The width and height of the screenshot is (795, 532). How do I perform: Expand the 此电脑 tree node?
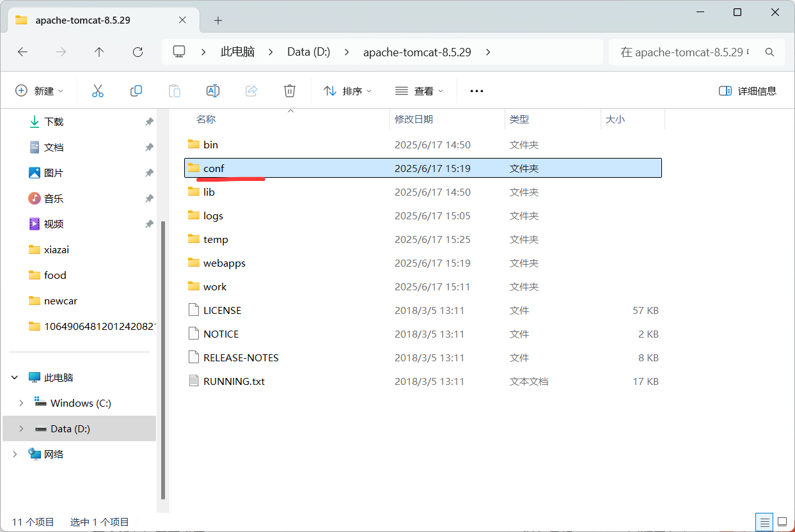[x=15, y=378]
